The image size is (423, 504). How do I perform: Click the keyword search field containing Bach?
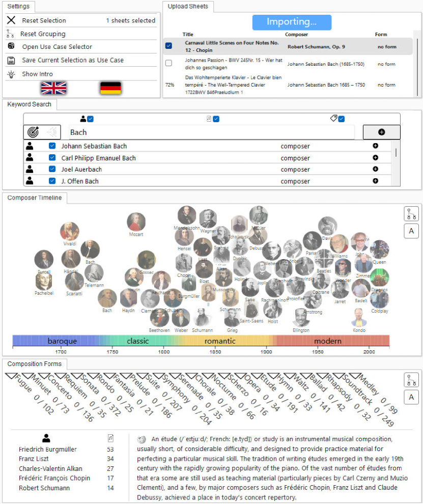(x=212, y=132)
